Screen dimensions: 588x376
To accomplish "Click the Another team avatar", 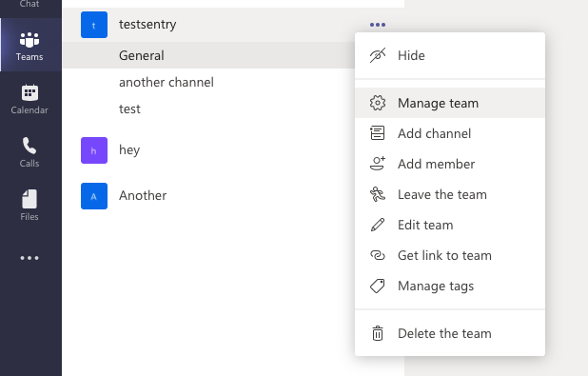I will [x=94, y=196].
